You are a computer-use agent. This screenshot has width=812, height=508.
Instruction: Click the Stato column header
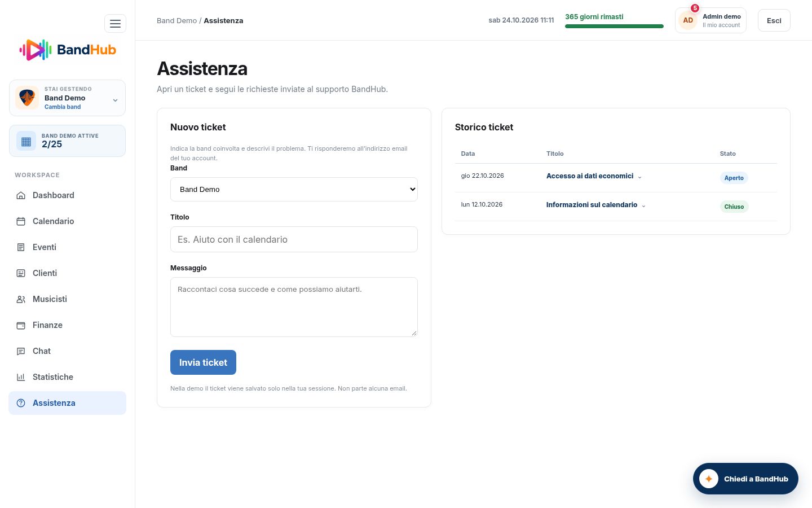[727, 154]
